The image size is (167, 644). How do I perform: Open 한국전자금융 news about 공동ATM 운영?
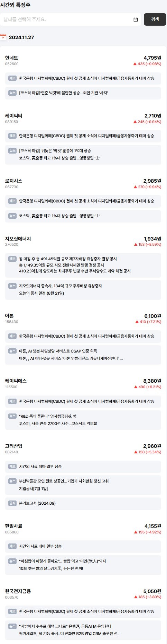pos(65,626)
